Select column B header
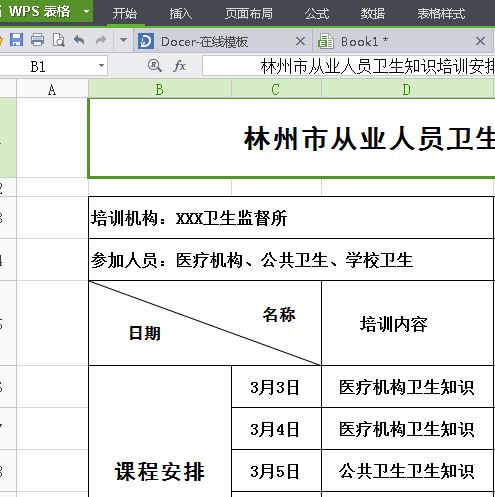This screenshot has height=497, width=495. click(x=160, y=89)
